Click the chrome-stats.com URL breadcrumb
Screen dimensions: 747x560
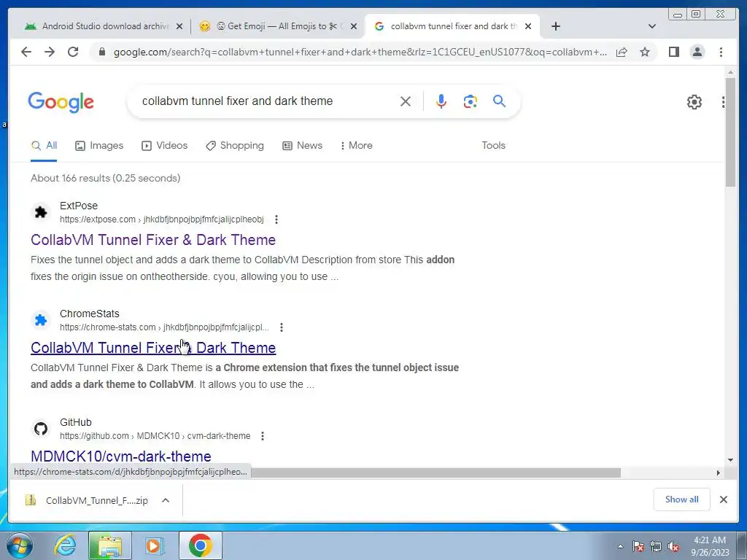pyautogui.click(x=164, y=327)
